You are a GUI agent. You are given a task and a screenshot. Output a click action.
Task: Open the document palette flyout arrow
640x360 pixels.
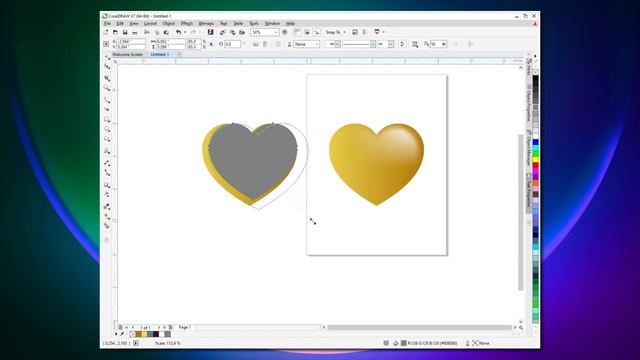(x=116, y=334)
